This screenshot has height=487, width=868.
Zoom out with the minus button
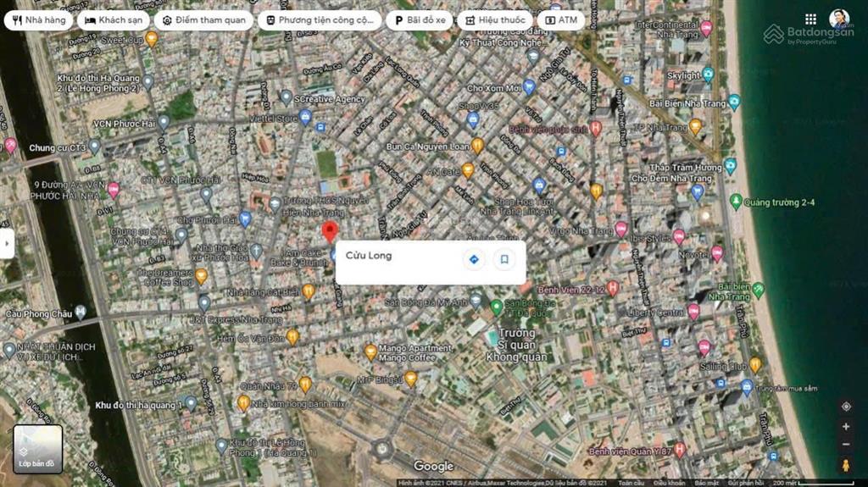click(846, 445)
